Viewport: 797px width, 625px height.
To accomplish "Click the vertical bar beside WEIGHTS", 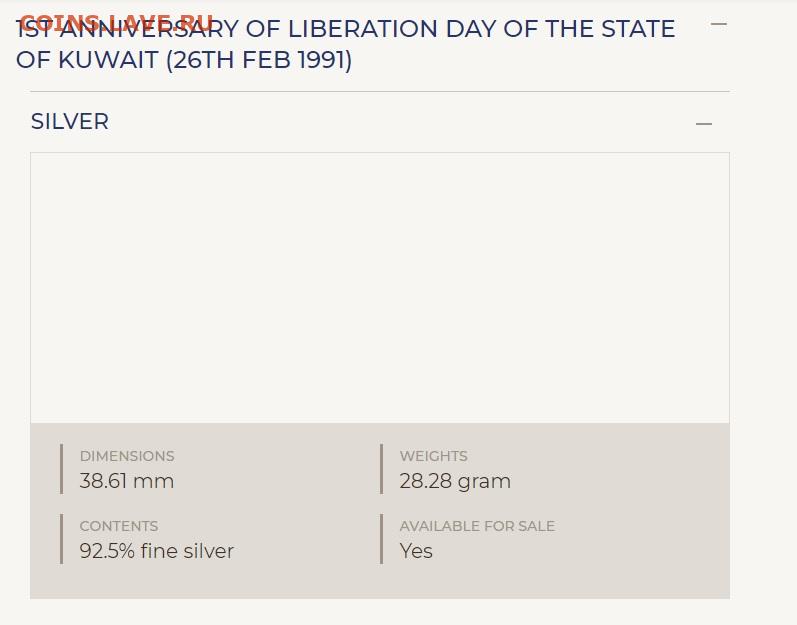I will coord(381,469).
